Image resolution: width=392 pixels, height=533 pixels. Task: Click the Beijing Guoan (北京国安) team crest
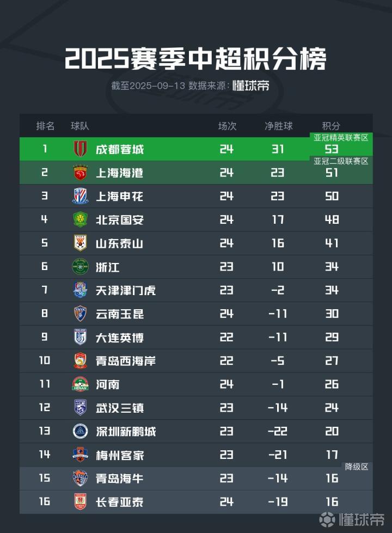80,220
